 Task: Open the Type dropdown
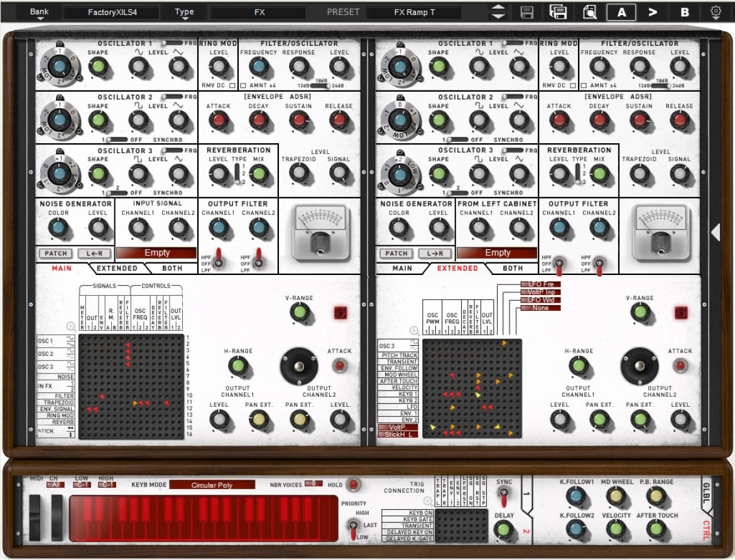184,13
